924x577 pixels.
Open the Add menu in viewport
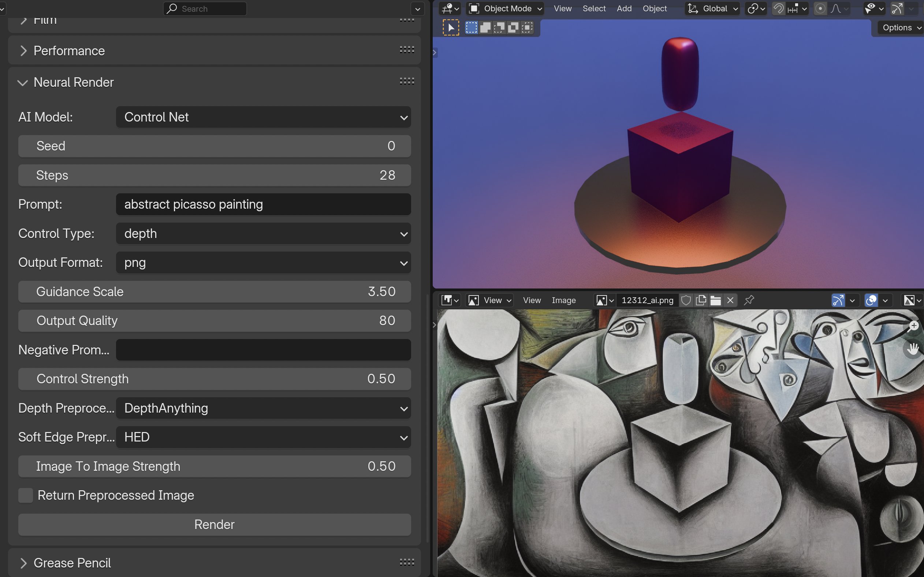[624, 8]
